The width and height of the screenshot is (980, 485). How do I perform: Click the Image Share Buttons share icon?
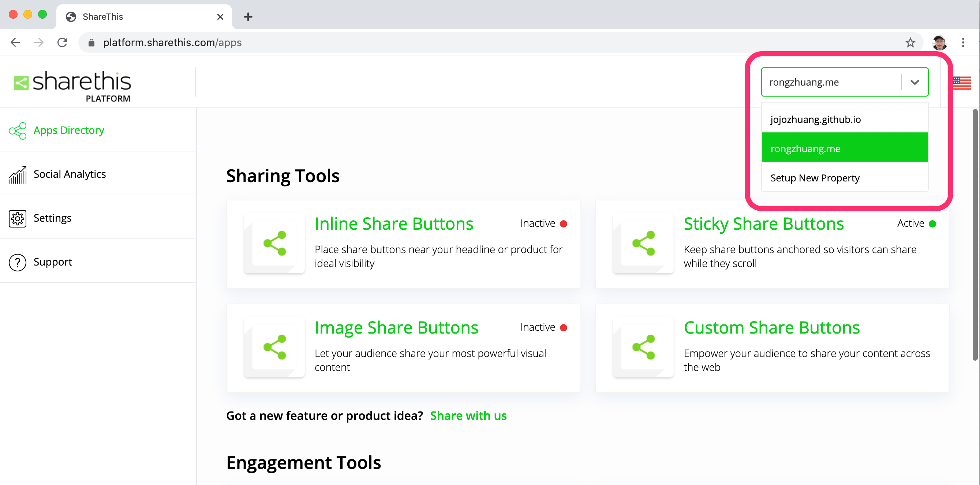tap(274, 347)
